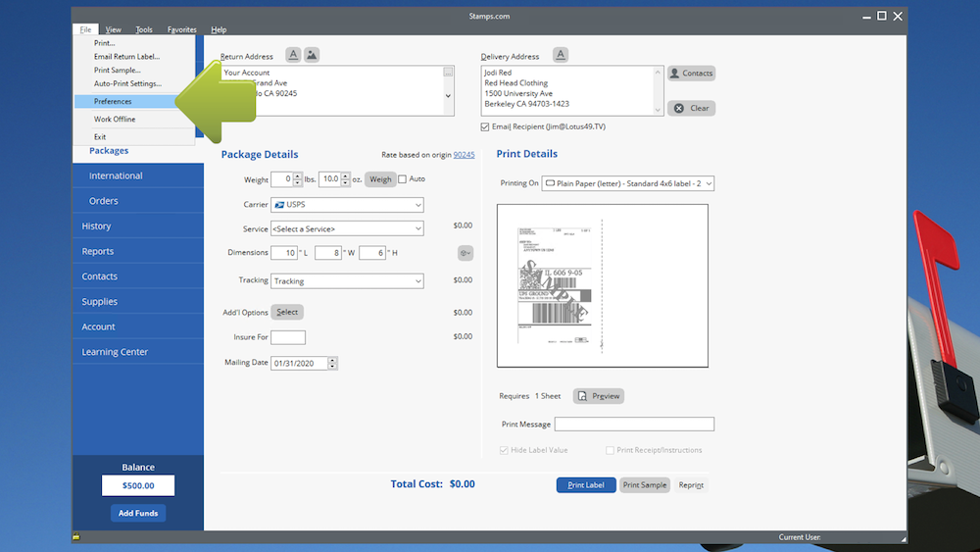This screenshot has width=980, height=552.
Task: Click the Return Address font formatting icon
Action: click(293, 55)
